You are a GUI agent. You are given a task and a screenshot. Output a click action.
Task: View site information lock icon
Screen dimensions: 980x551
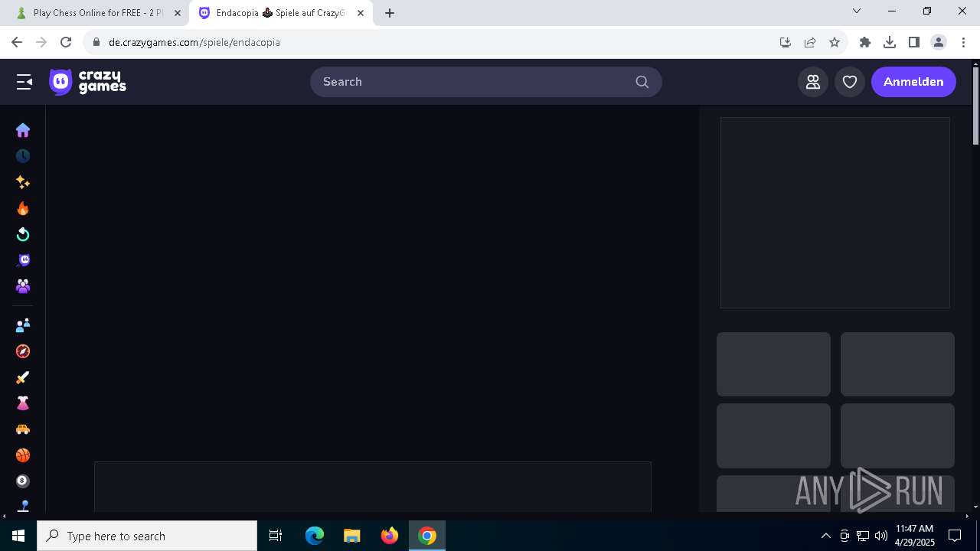click(96, 42)
